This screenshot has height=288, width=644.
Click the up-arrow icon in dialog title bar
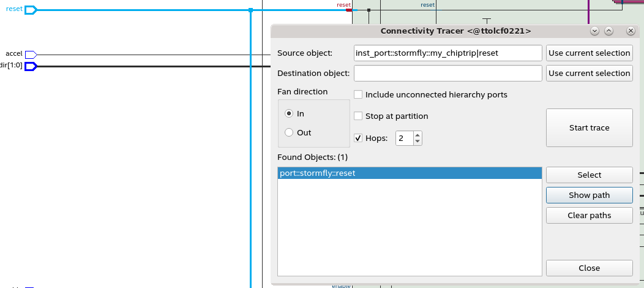pyautogui.click(x=608, y=31)
